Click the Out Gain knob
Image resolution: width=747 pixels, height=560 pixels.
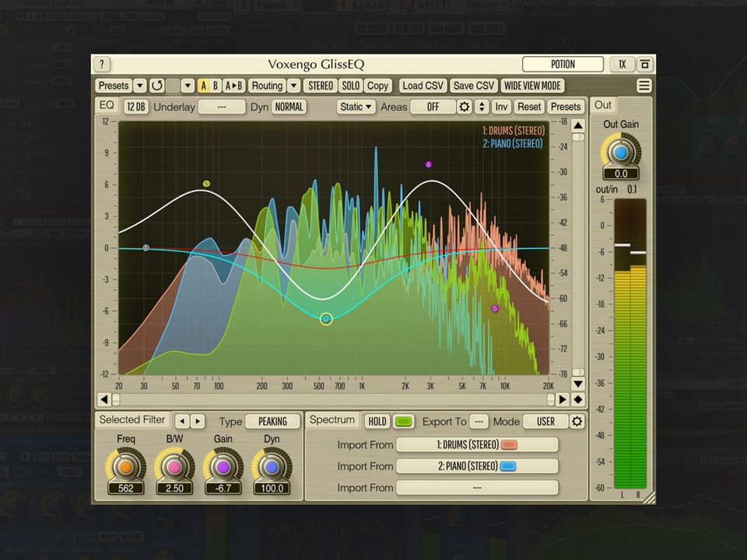pos(621,153)
